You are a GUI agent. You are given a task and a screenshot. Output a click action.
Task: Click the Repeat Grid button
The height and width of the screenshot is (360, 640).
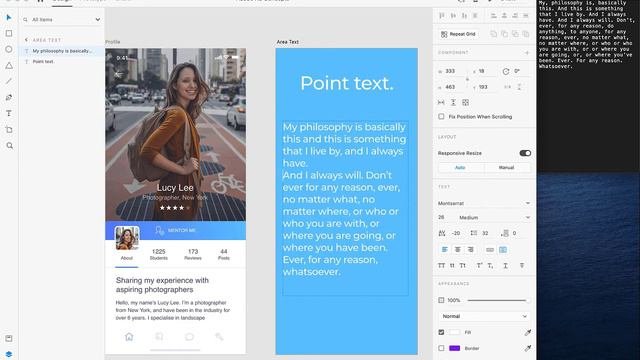tap(458, 34)
